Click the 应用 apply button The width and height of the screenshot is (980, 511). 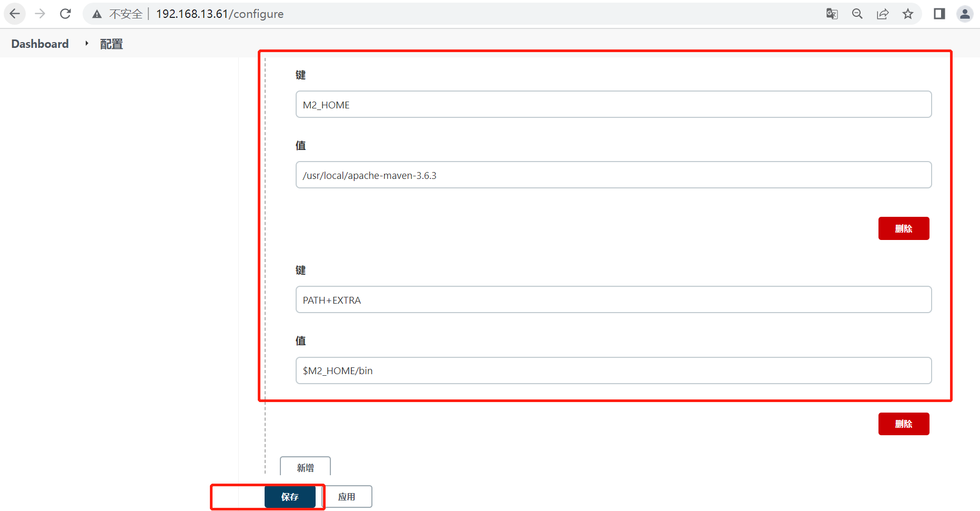(x=347, y=497)
